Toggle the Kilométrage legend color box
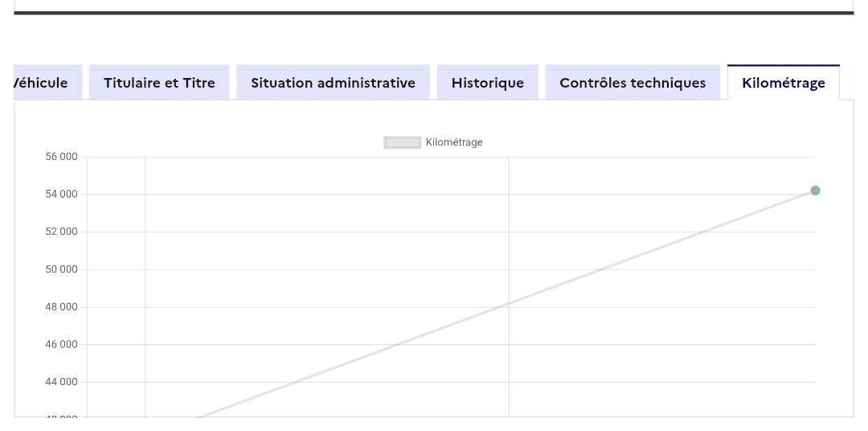This screenshot has width=868, height=431. (403, 142)
